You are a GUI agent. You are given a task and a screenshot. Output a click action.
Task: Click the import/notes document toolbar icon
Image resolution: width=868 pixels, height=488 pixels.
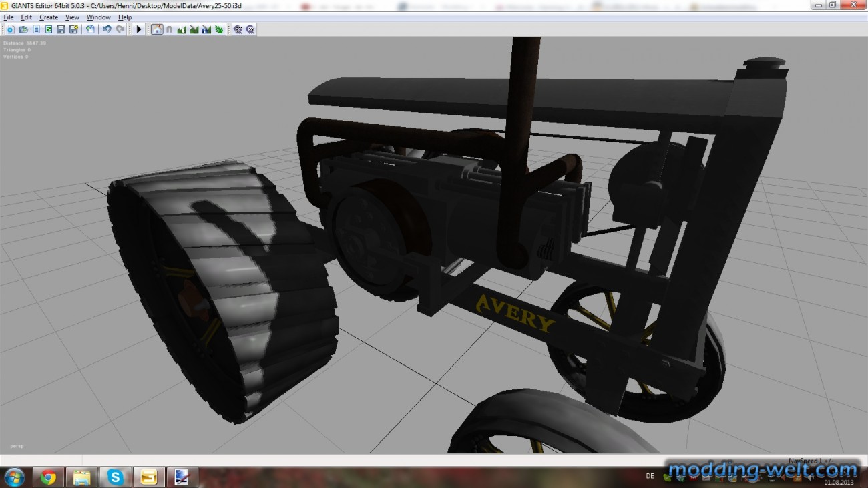point(36,29)
